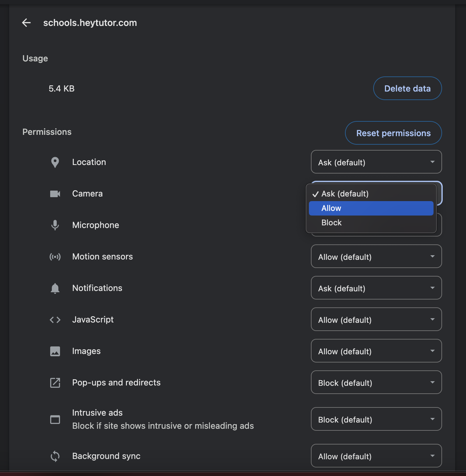Click the Intrusive ads window icon
Screen dimensions: 466x476
[55, 419]
